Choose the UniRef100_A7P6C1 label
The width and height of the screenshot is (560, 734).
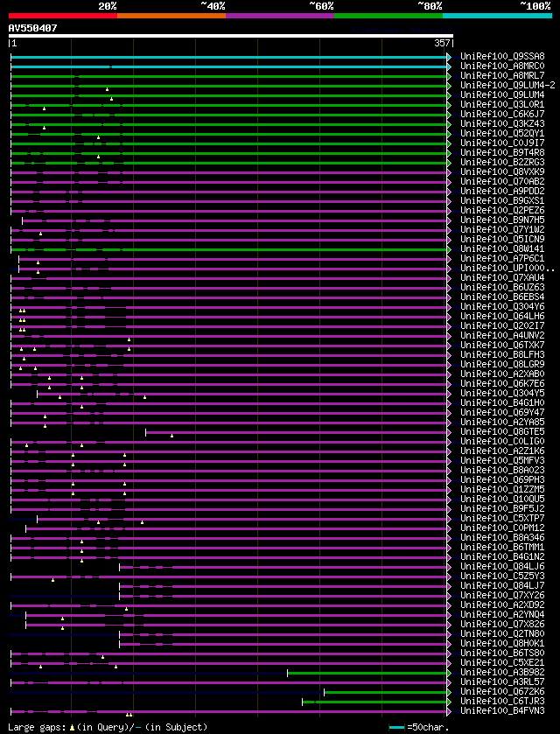pos(502,259)
